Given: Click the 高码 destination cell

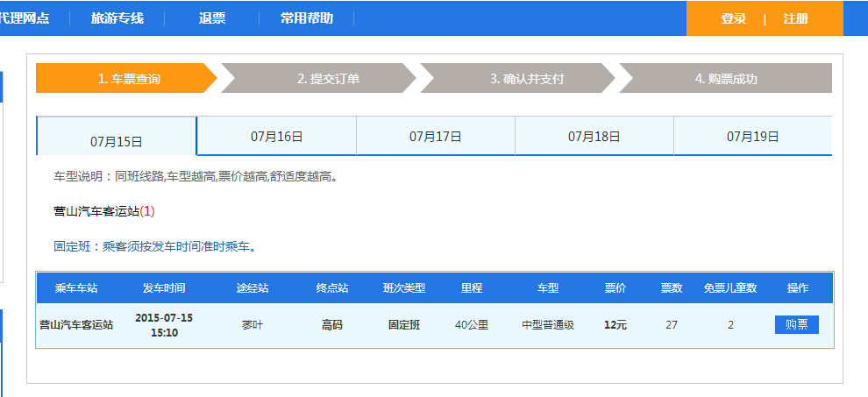Looking at the screenshot, I should point(332,325).
